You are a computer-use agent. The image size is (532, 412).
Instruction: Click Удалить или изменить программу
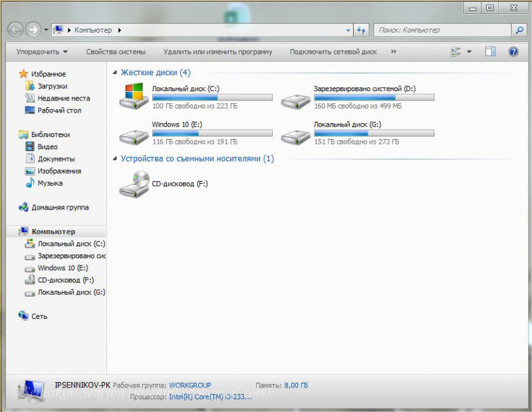coord(217,51)
